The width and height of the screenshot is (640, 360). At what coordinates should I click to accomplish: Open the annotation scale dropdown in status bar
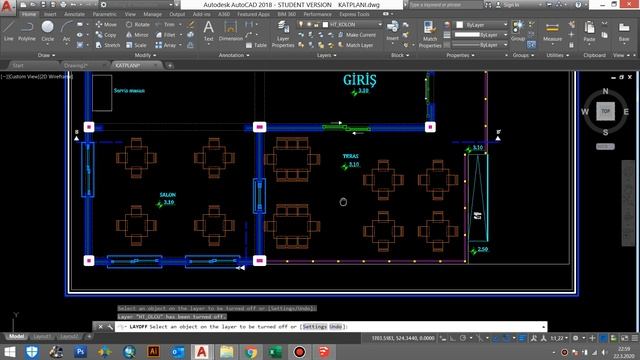[559, 338]
